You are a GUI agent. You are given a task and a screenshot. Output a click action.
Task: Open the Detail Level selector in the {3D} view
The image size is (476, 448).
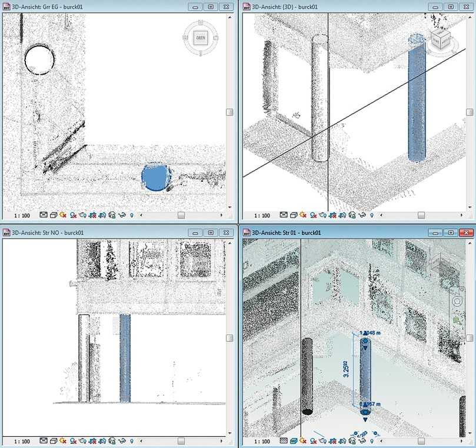(284, 214)
